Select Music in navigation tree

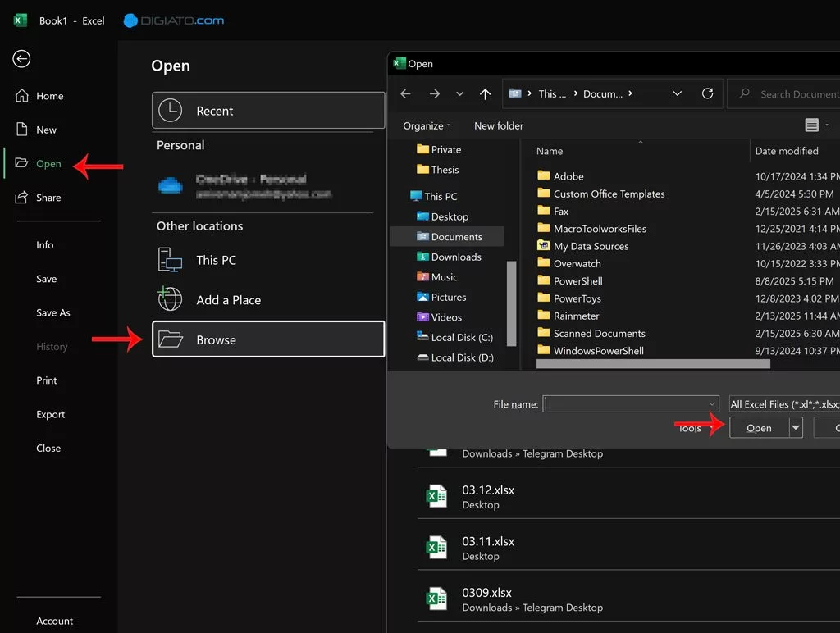[x=437, y=277]
